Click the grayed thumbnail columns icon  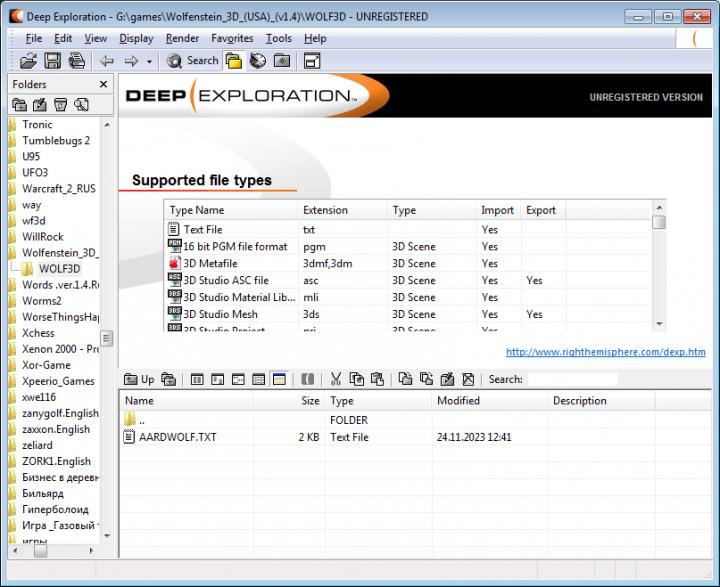click(x=308, y=379)
